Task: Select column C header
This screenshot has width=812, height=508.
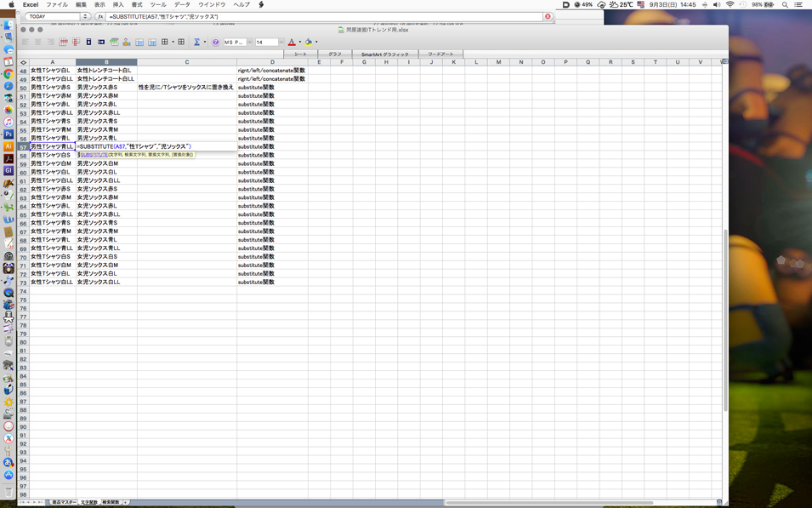Action: point(187,62)
